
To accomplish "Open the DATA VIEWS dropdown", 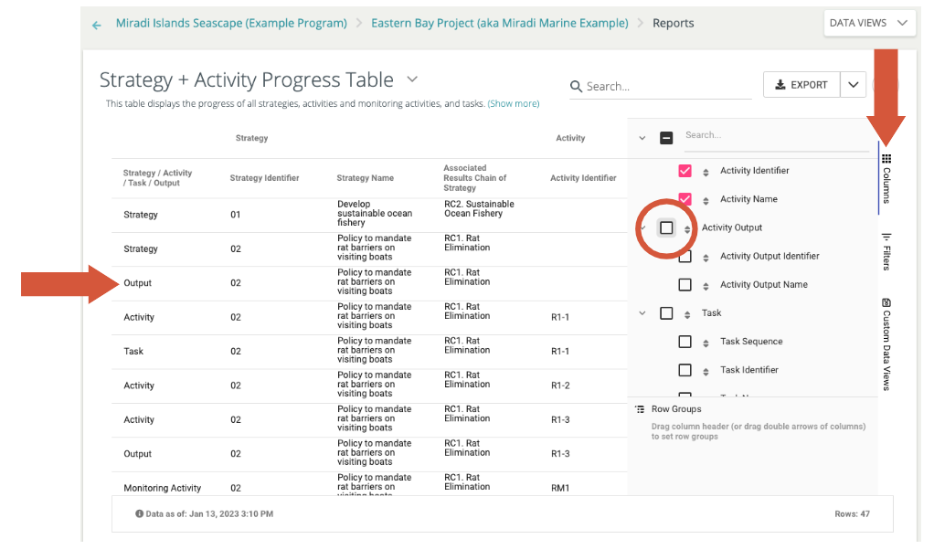I will pyautogui.click(x=869, y=23).
